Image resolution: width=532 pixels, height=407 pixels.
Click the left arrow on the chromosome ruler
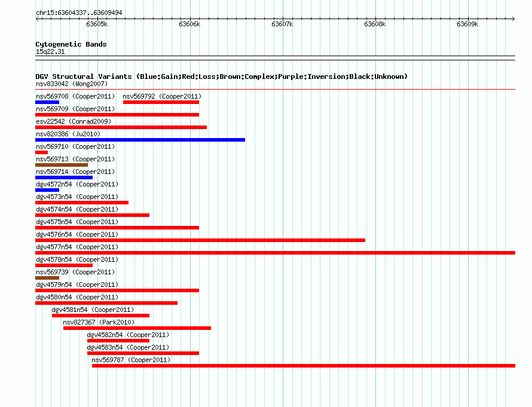click(x=37, y=19)
